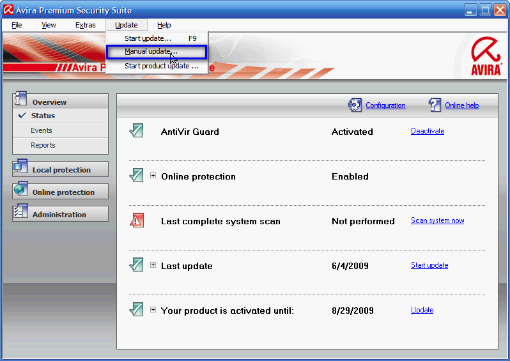
Task: Click the Online help question icon
Action: [x=435, y=105]
